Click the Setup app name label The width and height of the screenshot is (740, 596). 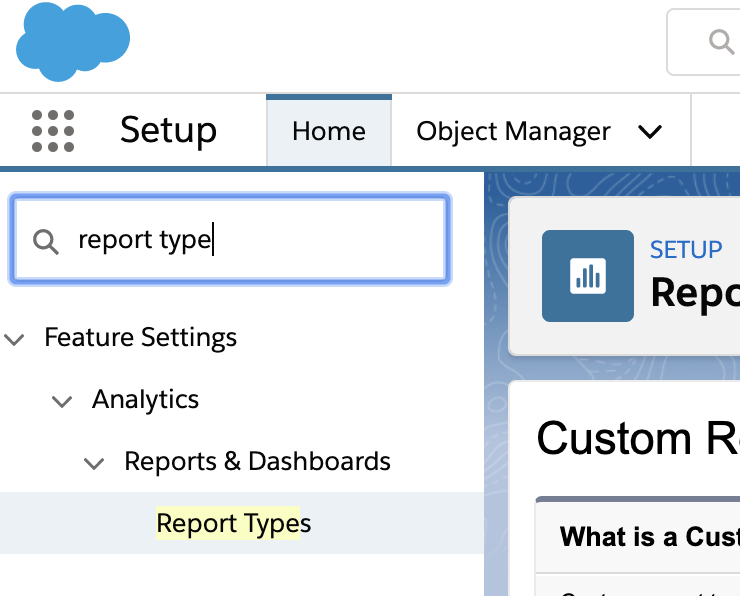click(168, 131)
